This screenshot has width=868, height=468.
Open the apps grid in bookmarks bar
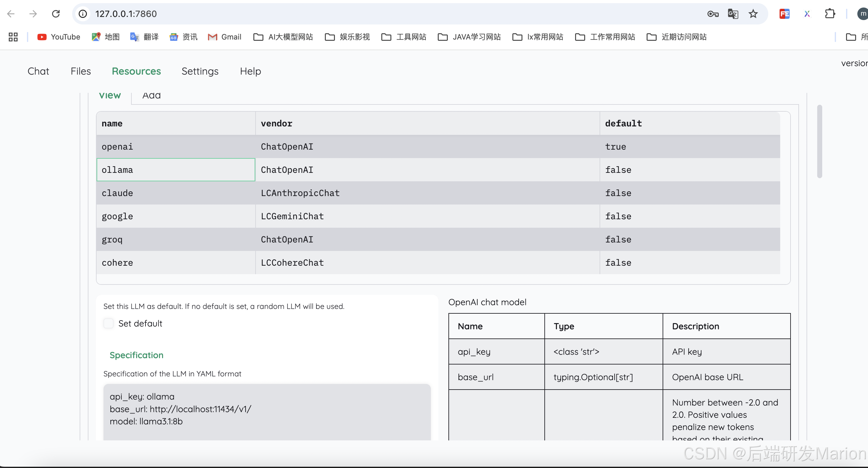[x=13, y=37]
